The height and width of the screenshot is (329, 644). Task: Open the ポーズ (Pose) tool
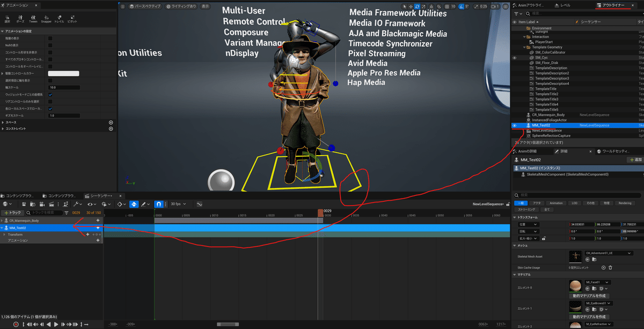[20, 19]
